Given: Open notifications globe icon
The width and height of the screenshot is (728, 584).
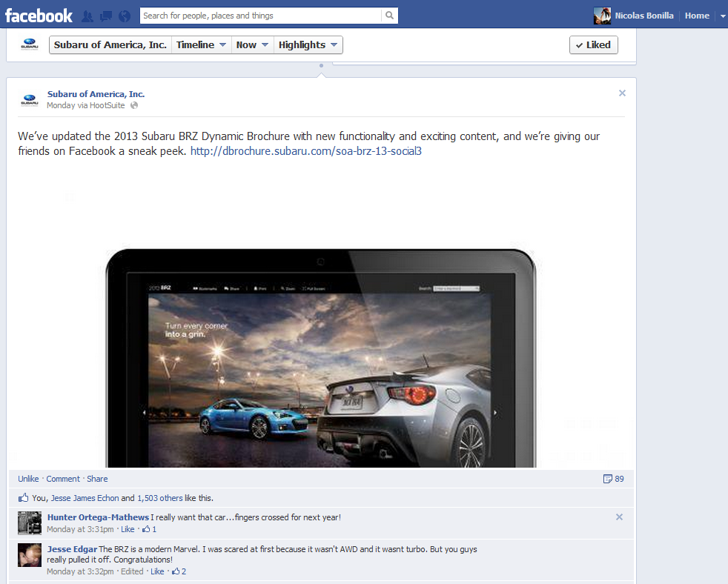Looking at the screenshot, I should click(x=125, y=16).
